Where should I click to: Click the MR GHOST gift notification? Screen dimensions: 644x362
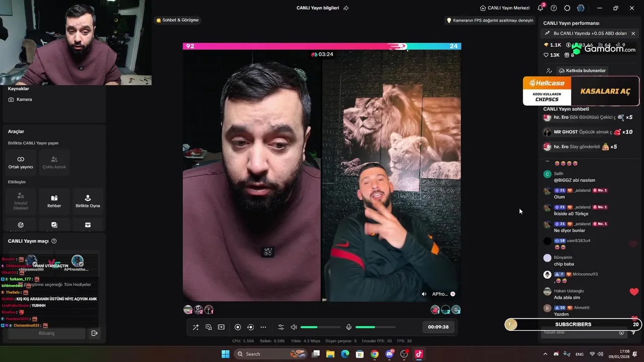pyautogui.click(x=588, y=132)
